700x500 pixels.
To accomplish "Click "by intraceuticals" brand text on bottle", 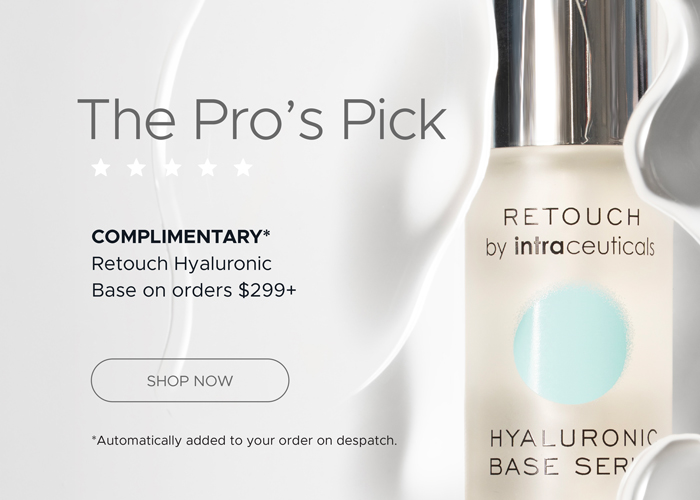I will coord(570,246).
